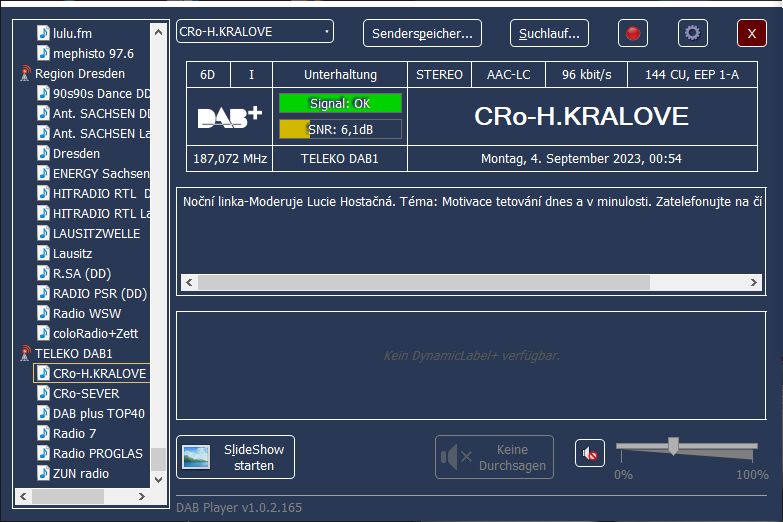Click music icon beside coloRadio+Zett

[x=43, y=333]
